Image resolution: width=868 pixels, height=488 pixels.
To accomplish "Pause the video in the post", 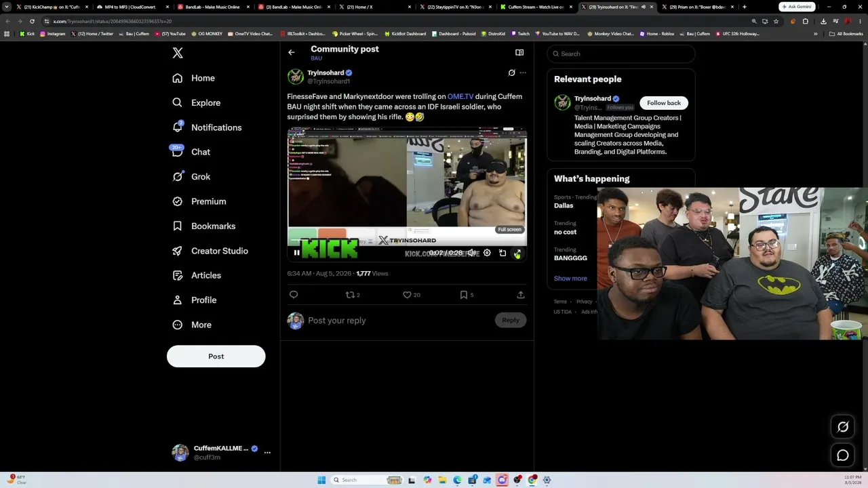I will 297,253.
